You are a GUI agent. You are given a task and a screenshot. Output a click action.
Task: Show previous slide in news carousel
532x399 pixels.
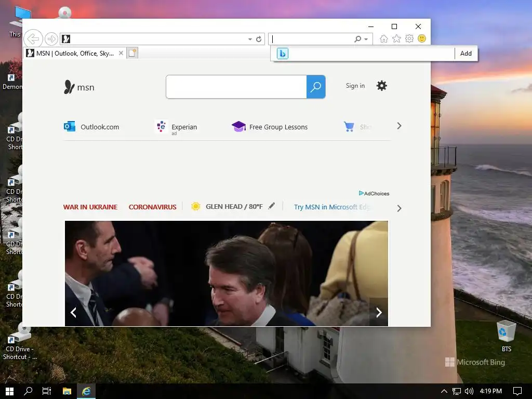[73, 312]
